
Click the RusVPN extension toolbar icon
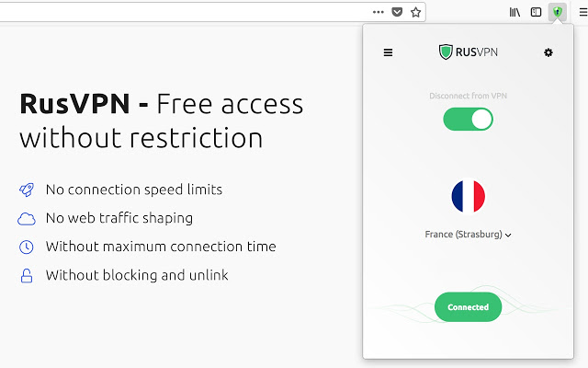(x=558, y=12)
